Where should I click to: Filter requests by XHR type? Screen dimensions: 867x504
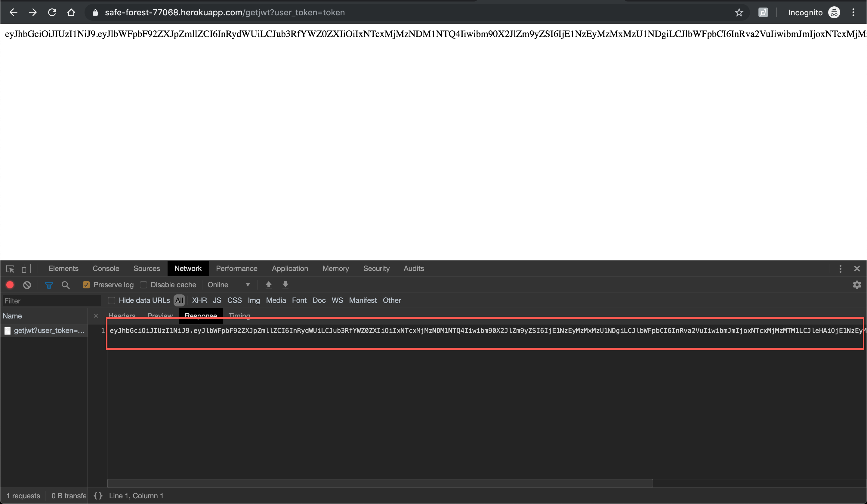(199, 300)
